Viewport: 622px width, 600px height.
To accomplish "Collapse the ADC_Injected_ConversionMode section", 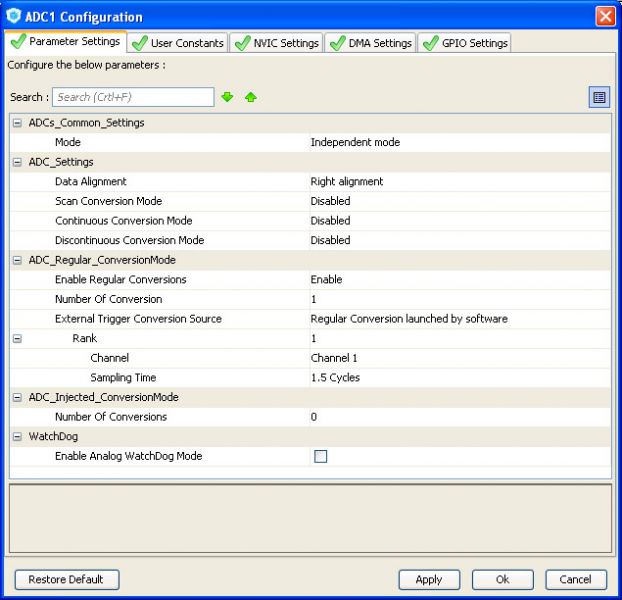I will coord(17,397).
